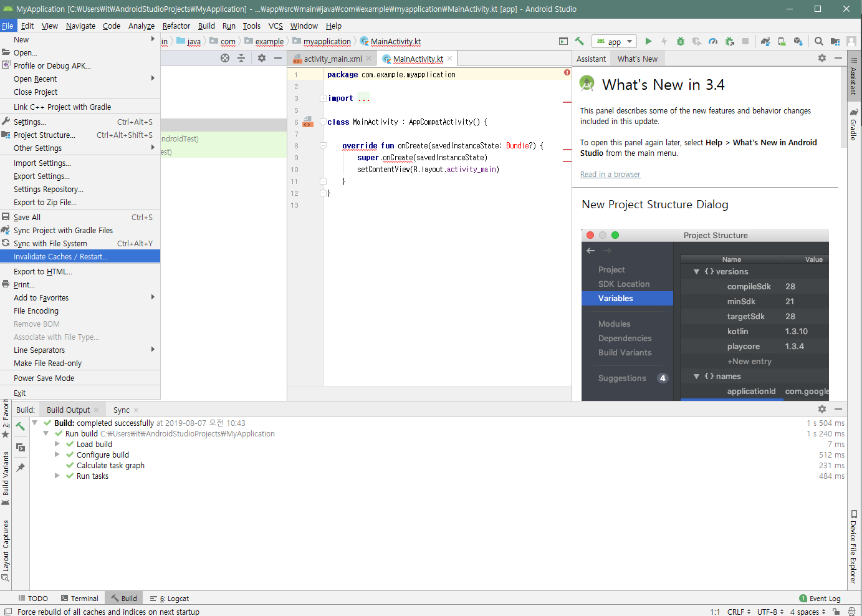Viewport: 862px width, 616px height.
Task: Open Settings... from the File menu
Action: (x=80, y=122)
